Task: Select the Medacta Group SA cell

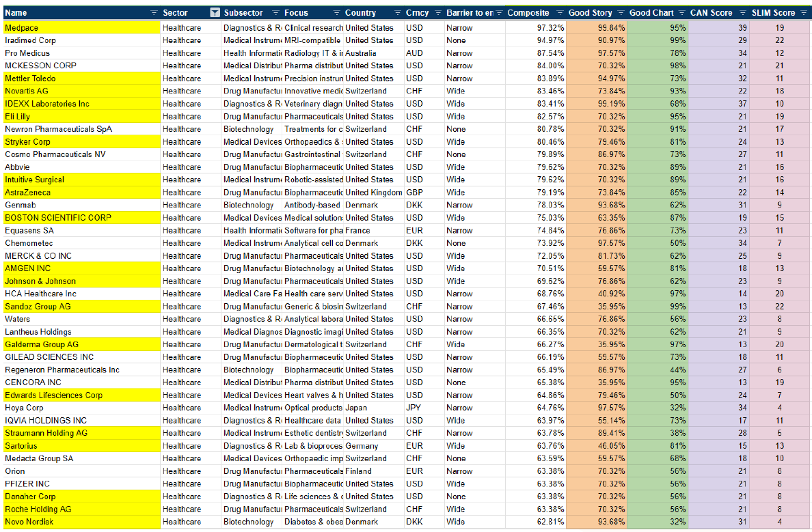Action: (82, 458)
